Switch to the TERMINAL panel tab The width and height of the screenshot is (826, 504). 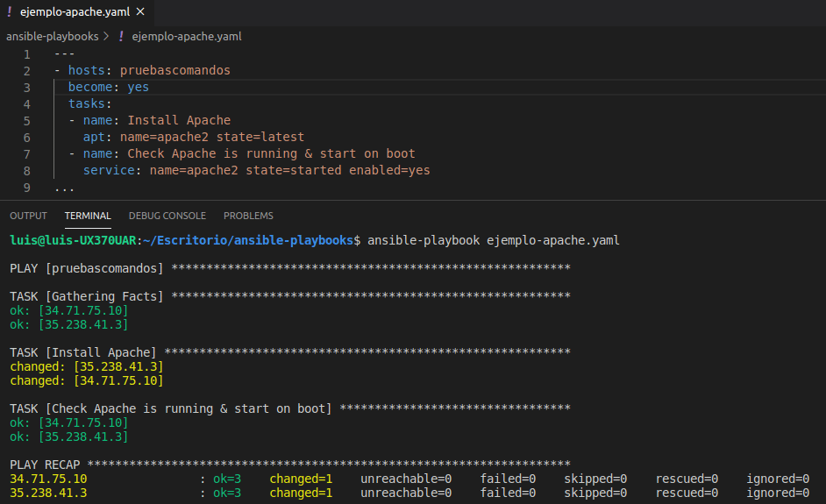[x=88, y=216]
